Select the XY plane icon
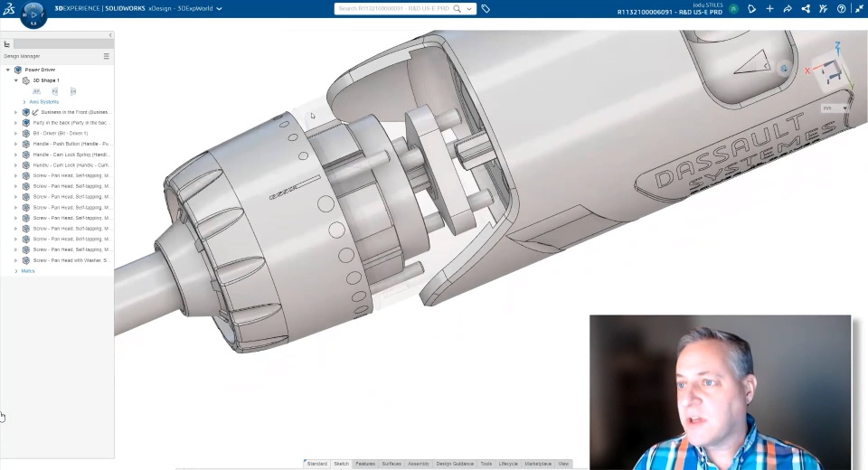Viewport: 868px width, 470px height. coord(36,91)
